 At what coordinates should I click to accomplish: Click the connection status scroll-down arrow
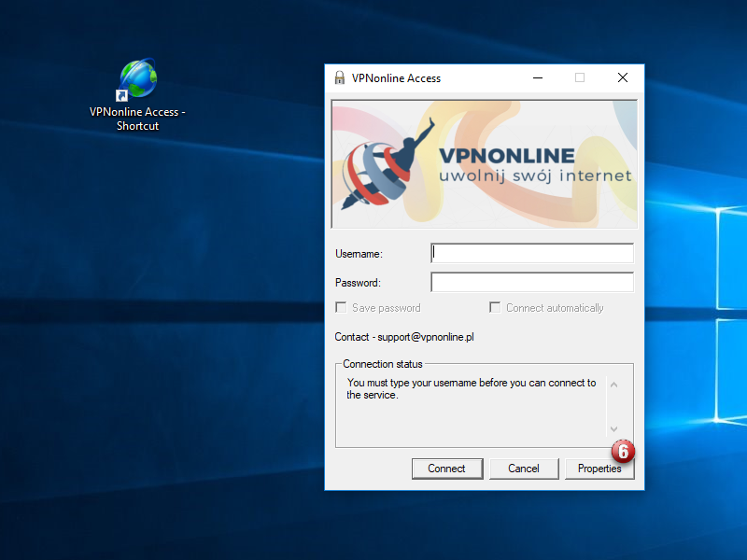614,429
